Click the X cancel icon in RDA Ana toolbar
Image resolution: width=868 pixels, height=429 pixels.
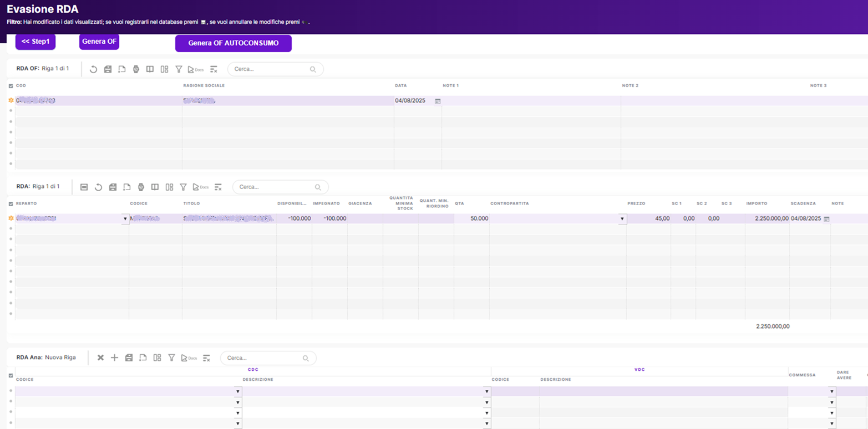click(x=100, y=358)
